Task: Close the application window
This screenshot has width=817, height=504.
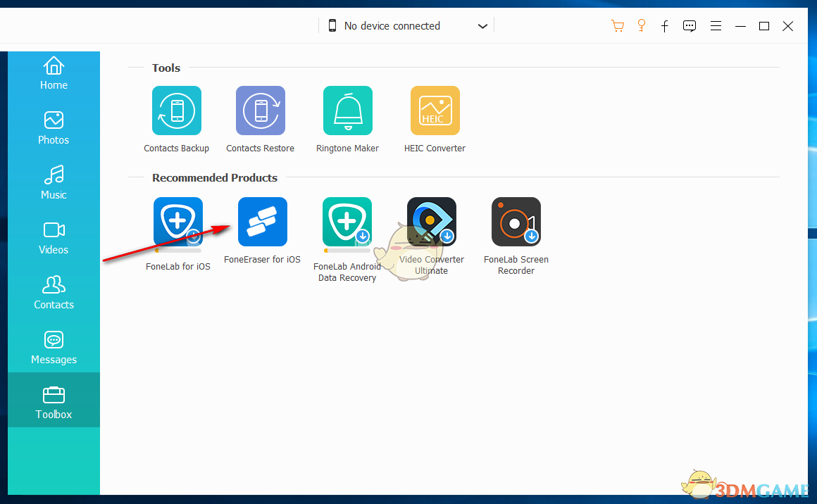Action: point(788,26)
